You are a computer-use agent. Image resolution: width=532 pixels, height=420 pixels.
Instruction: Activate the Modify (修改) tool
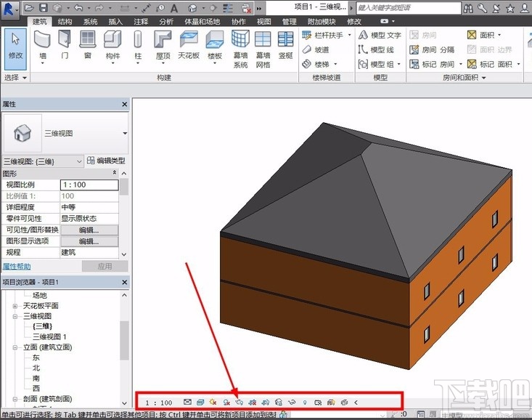pyautogui.click(x=15, y=45)
